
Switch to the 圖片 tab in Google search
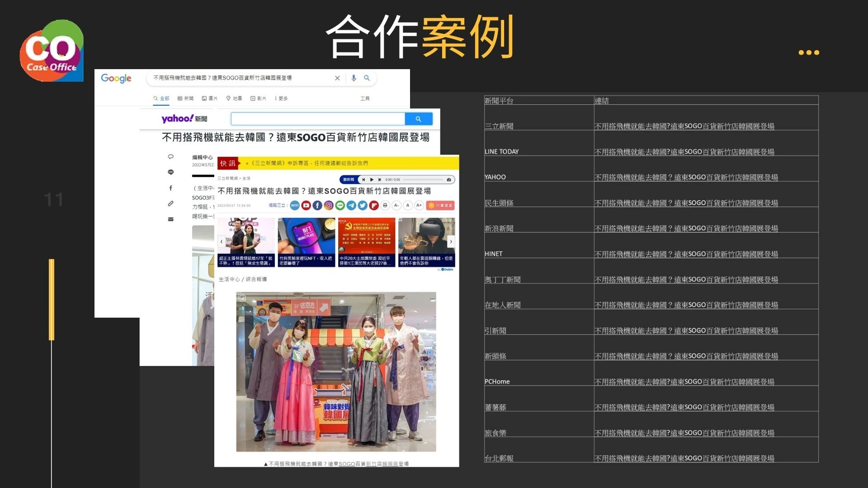tap(210, 98)
